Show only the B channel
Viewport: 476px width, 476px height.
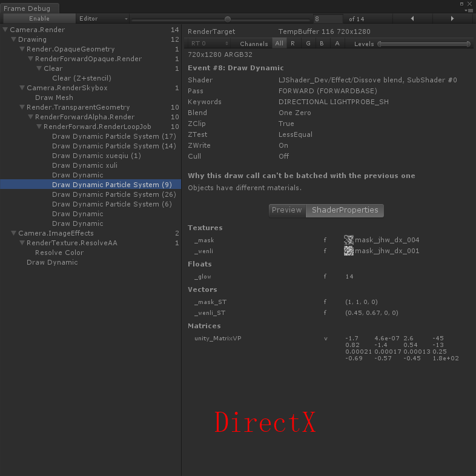(322, 44)
